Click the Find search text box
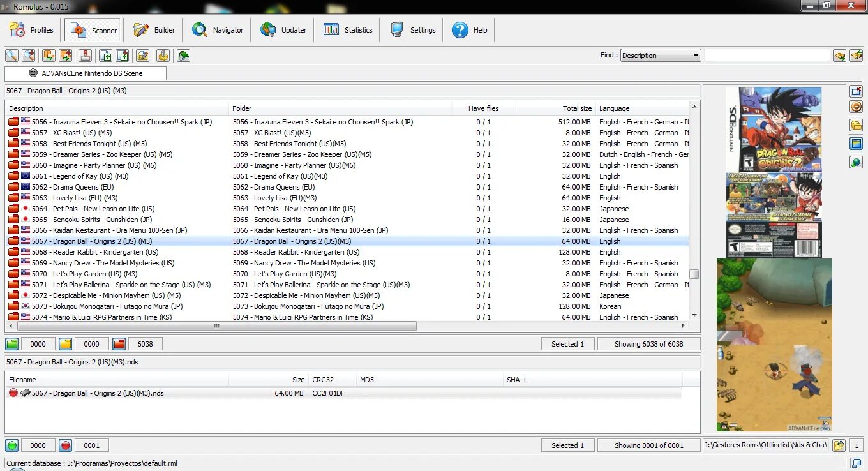 pyautogui.click(x=767, y=56)
